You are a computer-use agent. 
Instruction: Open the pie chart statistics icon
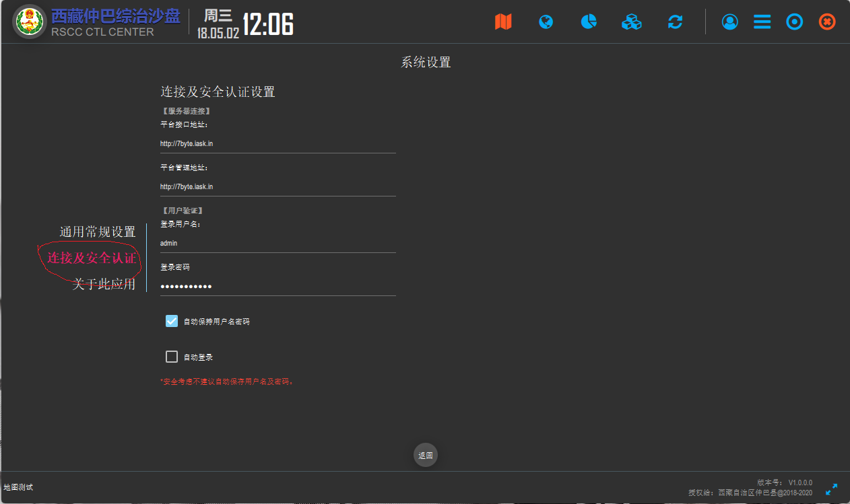click(589, 22)
